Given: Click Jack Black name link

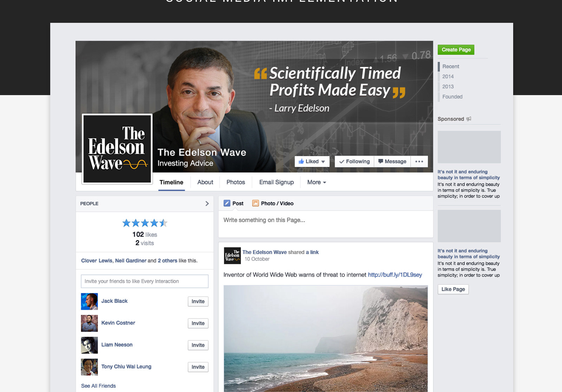Looking at the screenshot, I should (114, 301).
